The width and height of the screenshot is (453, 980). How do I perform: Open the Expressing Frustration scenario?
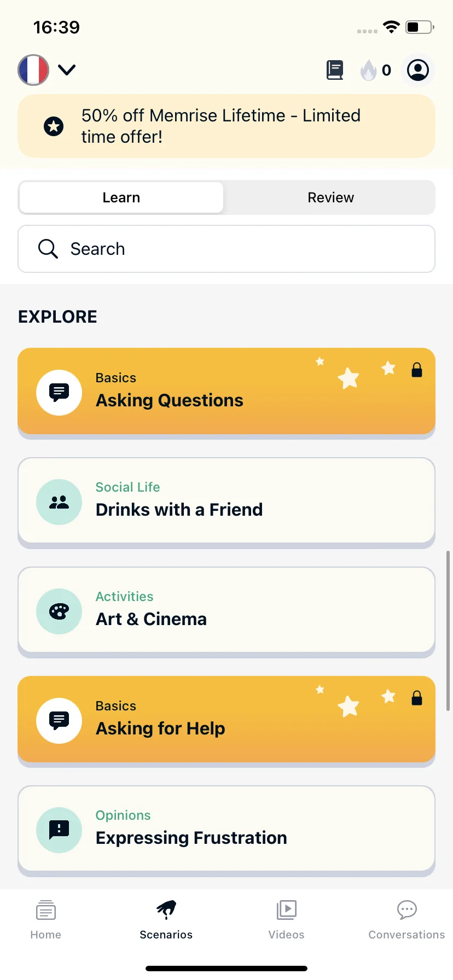coord(226,829)
